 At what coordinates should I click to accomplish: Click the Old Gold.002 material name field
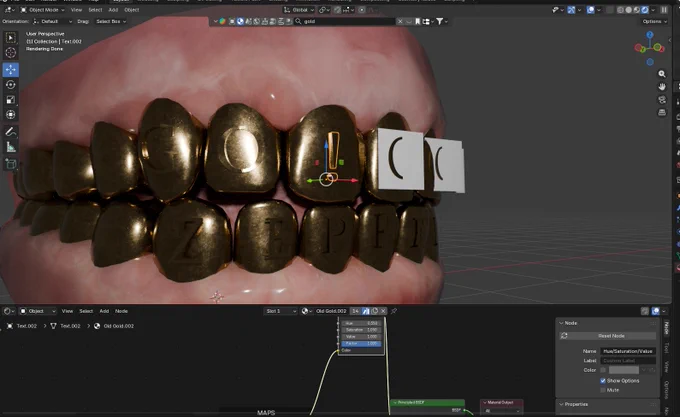[331, 311]
